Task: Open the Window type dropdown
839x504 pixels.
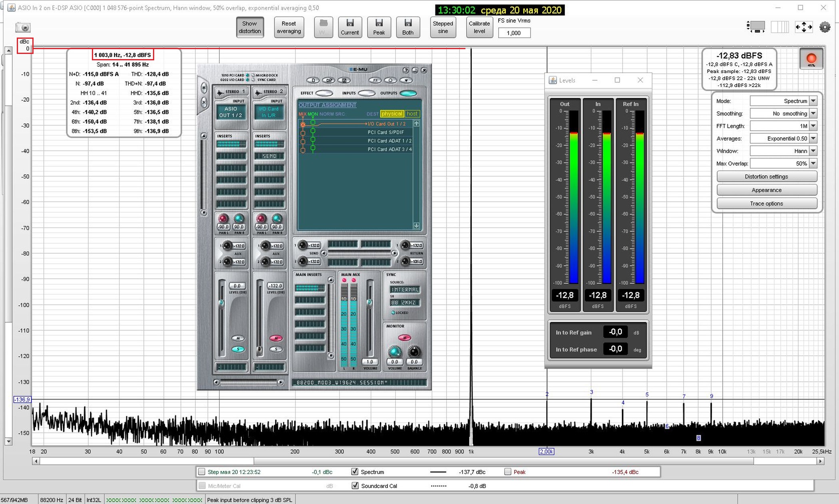Action: pos(783,151)
